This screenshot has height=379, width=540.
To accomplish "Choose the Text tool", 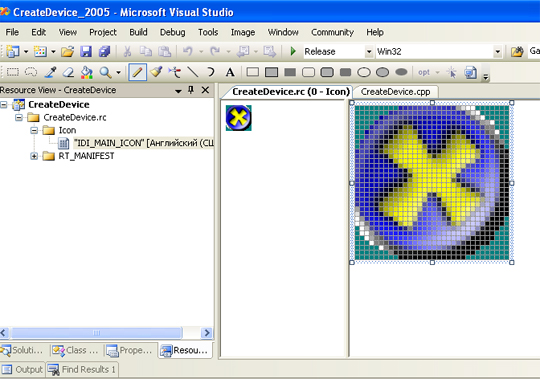I will pos(230,72).
